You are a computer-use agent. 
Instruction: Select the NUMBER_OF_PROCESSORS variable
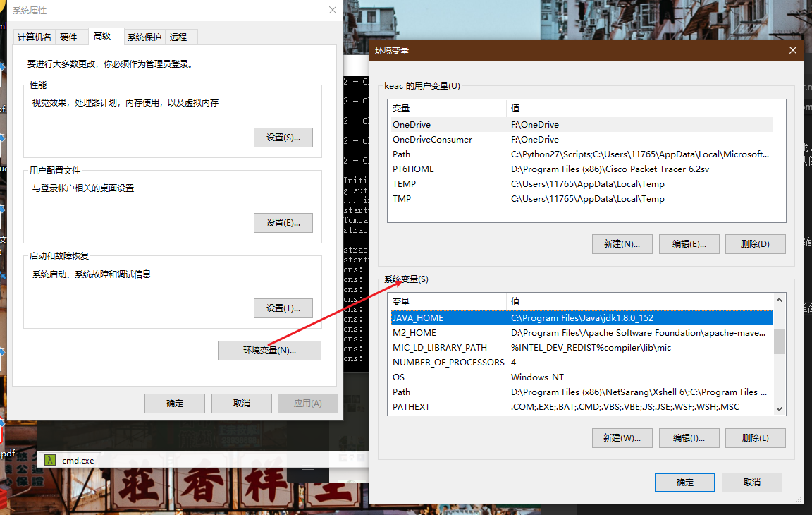click(x=582, y=362)
